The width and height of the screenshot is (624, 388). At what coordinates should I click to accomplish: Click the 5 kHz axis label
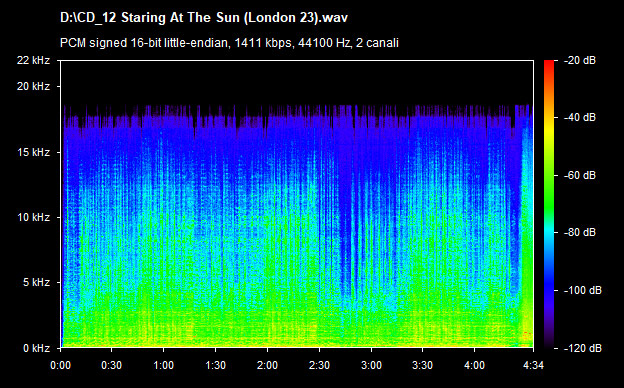[36, 283]
